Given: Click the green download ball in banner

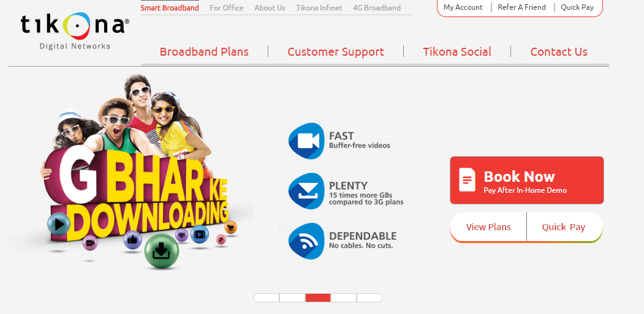Looking at the screenshot, I should [x=161, y=251].
